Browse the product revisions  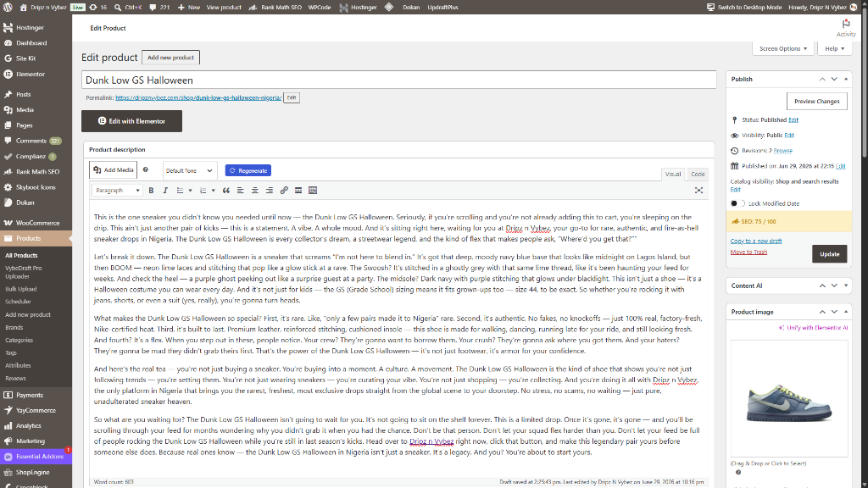point(782,151)
